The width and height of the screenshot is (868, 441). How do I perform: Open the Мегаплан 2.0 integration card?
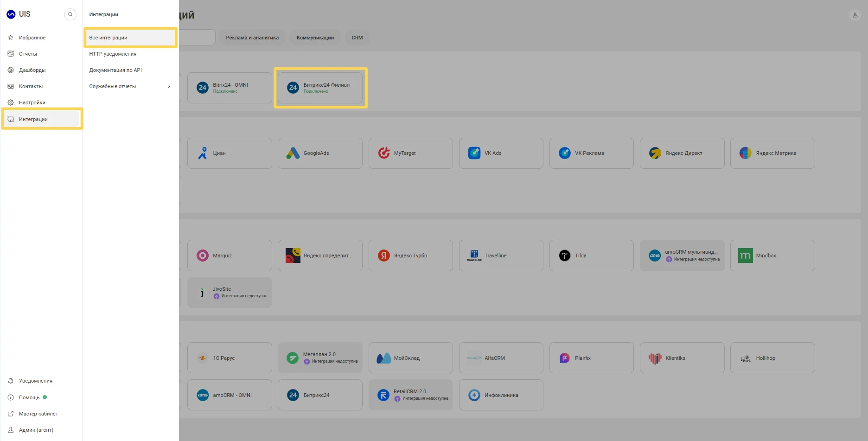pos(320,358)
